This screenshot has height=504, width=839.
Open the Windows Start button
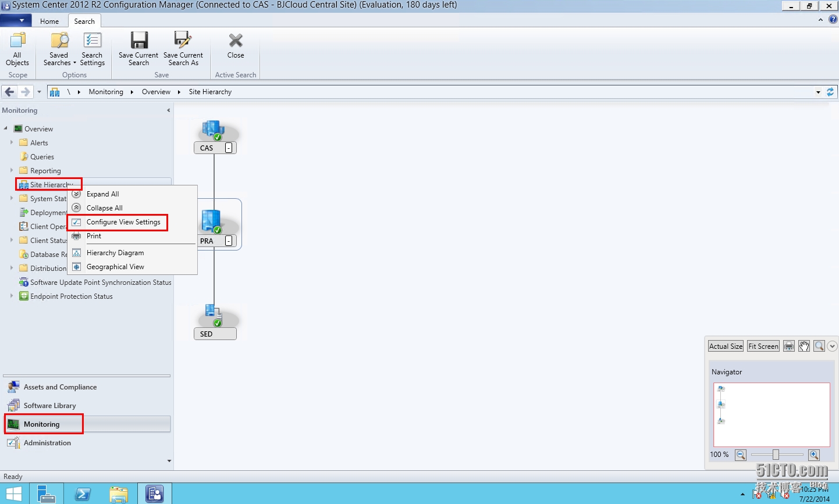pyautogui.click(x=13, y=494)
